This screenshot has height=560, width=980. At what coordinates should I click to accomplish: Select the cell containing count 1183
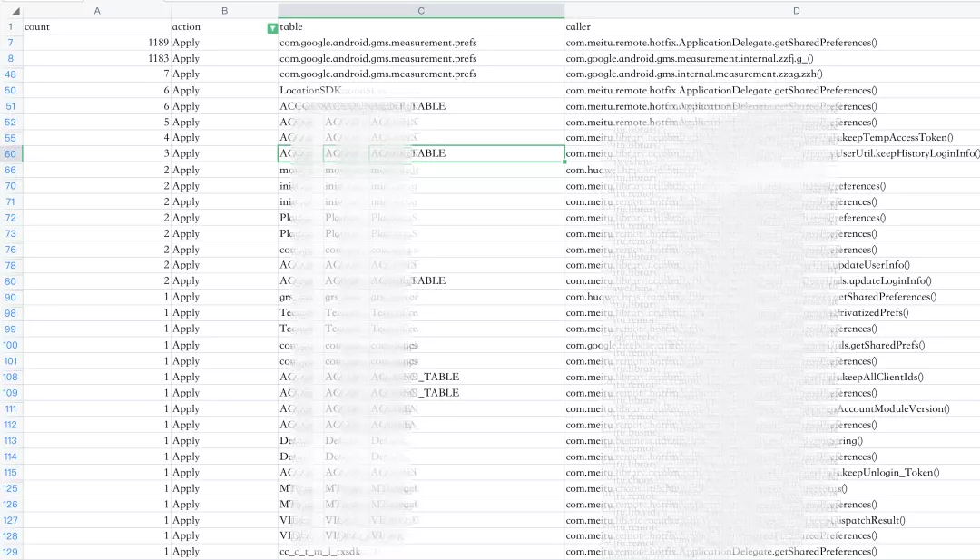96,58
